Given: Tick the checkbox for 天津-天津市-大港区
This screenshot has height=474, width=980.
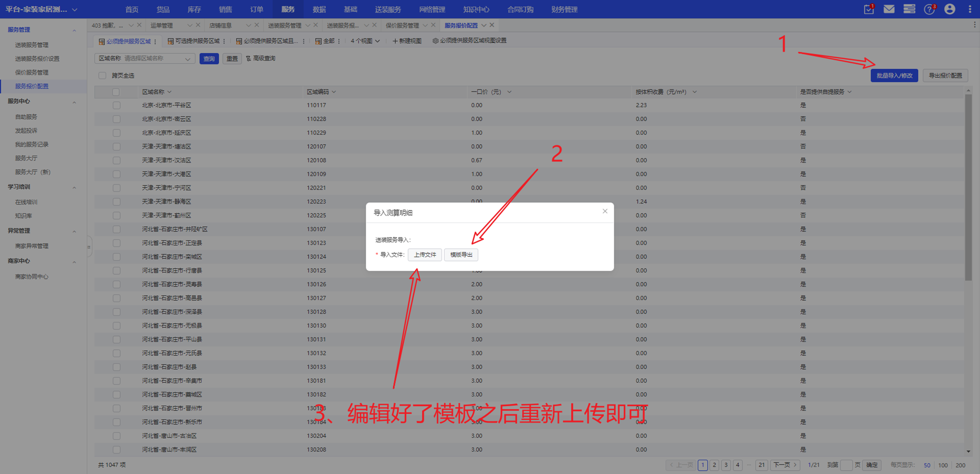Looking at the screenshot, I should click(x=116, y=174).
